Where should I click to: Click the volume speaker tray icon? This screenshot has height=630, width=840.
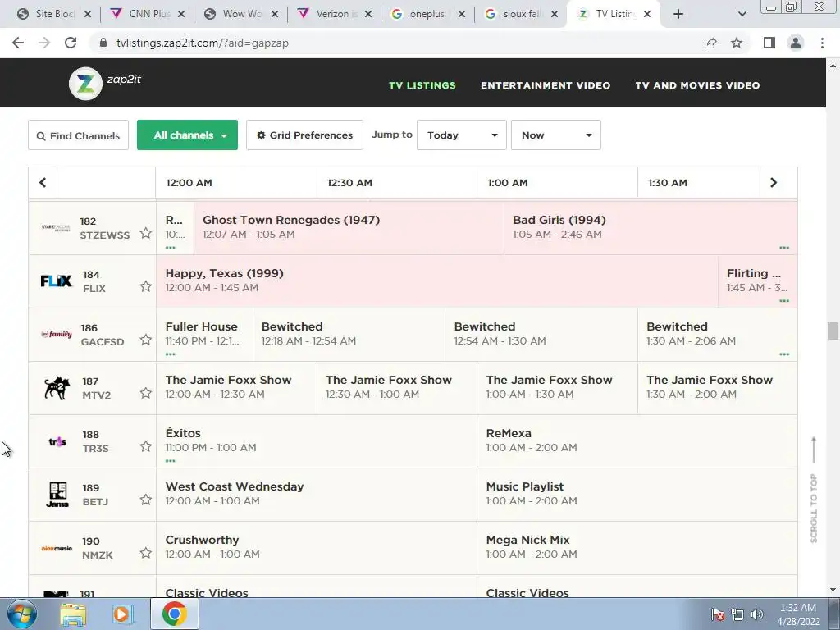pos(756,614)
